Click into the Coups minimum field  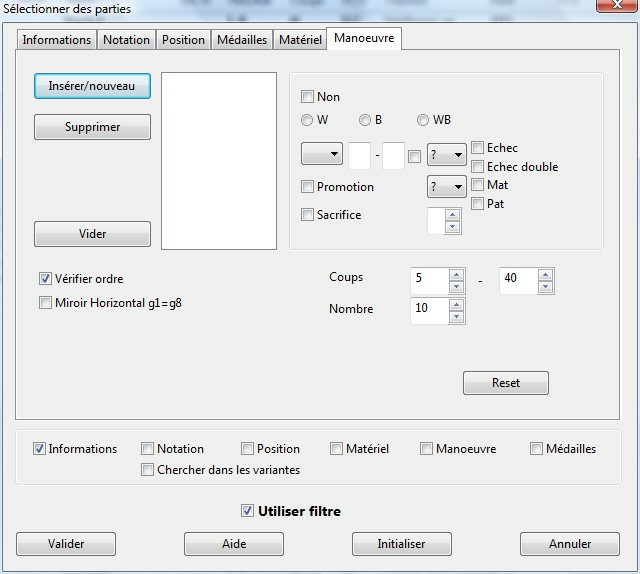tap(428, 279)
